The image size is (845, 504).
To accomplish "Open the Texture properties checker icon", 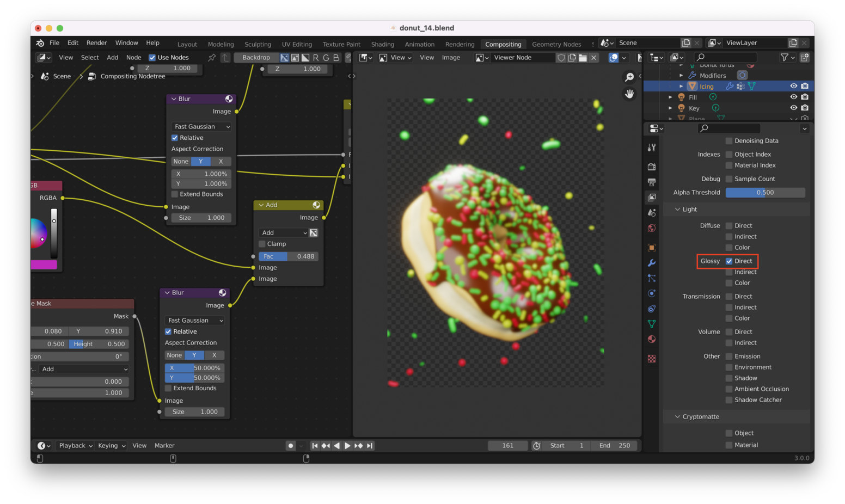I will 652,359.
